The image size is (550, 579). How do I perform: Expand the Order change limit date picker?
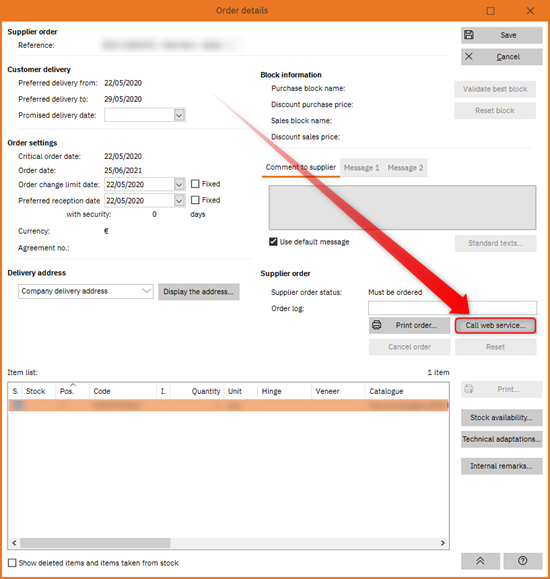[x=179, y=184]
